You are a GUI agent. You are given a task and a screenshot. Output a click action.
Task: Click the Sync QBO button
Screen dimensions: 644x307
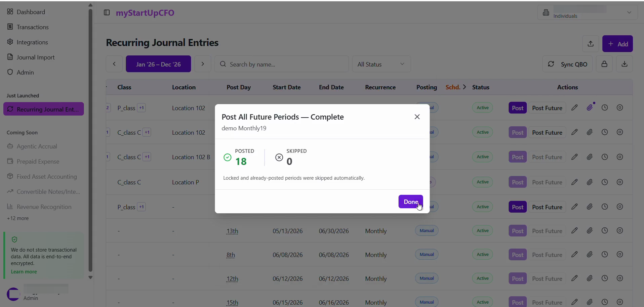567,64
